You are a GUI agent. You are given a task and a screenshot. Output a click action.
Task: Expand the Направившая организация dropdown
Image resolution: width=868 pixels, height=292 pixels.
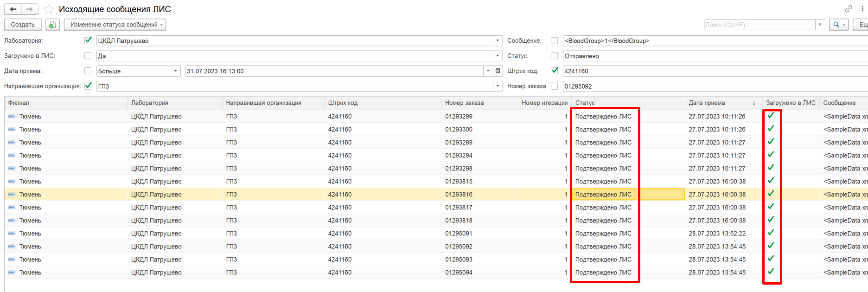pos(498,86)
